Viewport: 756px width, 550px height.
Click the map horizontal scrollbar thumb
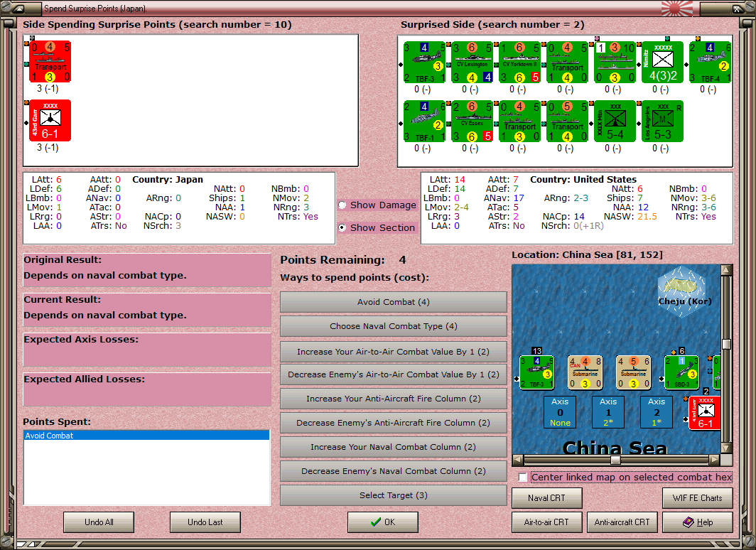615,459
